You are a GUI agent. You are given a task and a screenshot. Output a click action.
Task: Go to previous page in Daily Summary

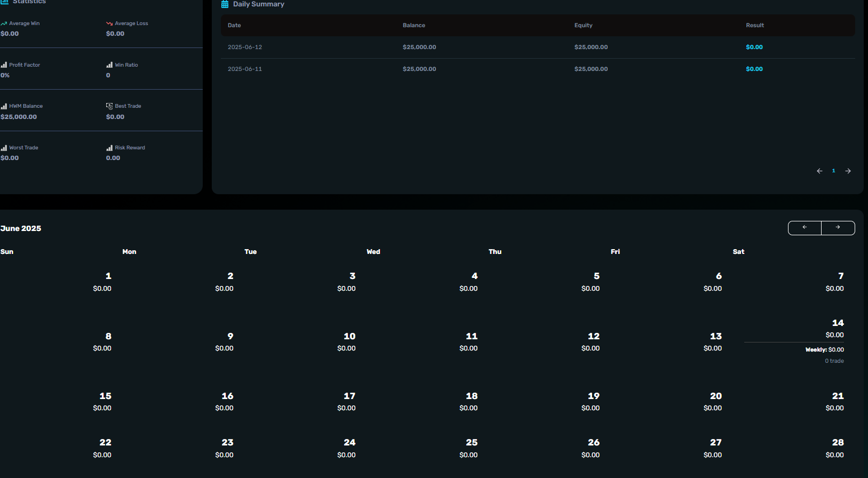click(x=819, y=171)
